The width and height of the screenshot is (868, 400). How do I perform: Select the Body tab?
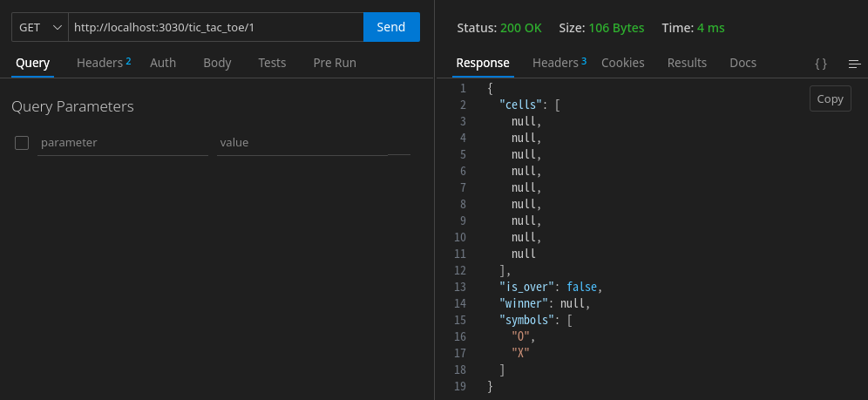point(217,63)
